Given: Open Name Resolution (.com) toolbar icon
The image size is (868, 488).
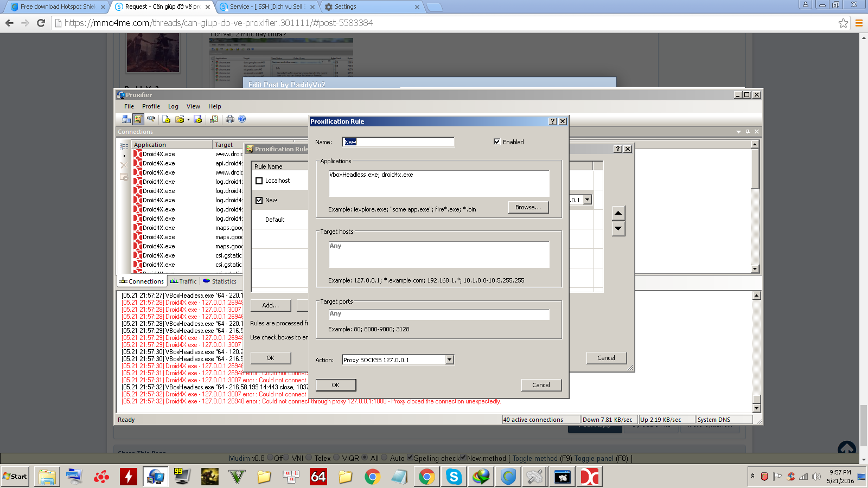Looking at the screenshot, I should click(150, 119).
